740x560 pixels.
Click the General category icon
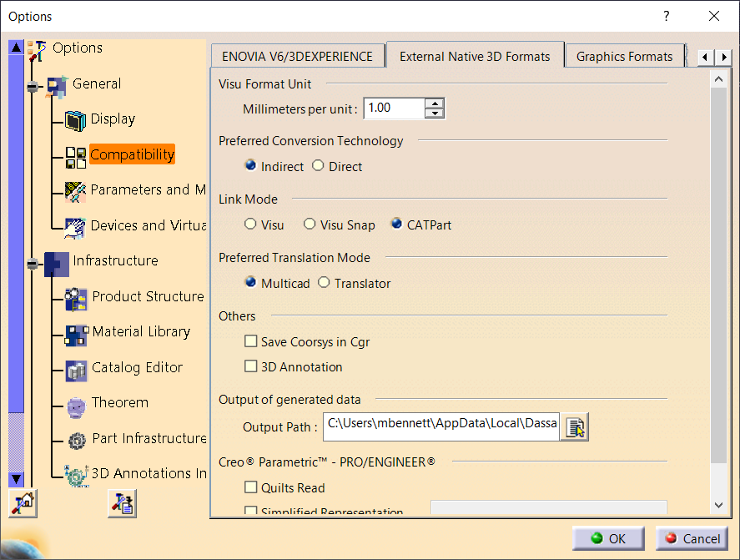point(57,87)
